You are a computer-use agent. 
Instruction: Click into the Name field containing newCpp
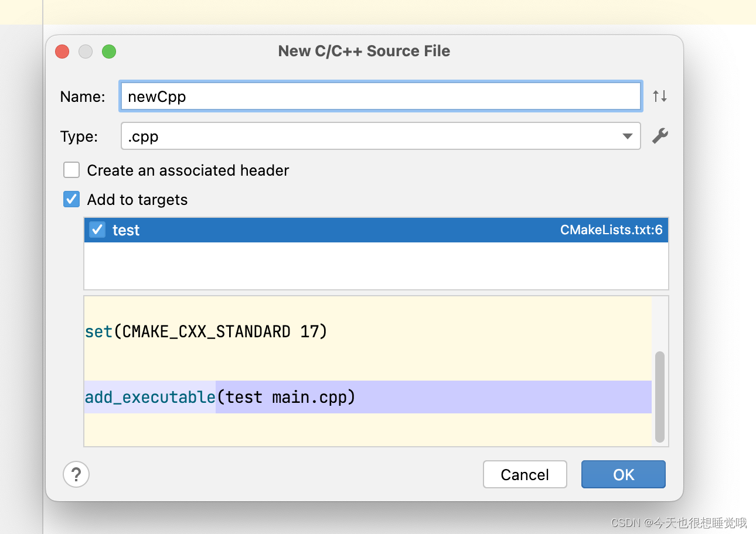380,97
